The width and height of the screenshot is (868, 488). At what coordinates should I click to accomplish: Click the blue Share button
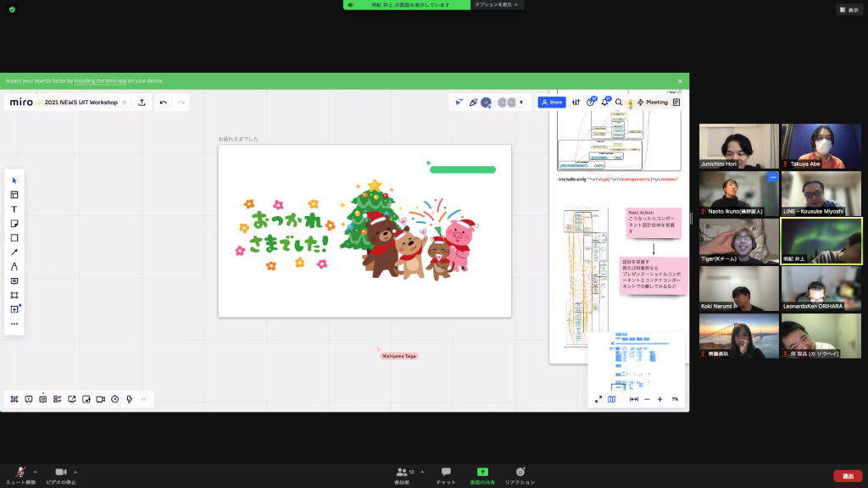coord(552,103)
